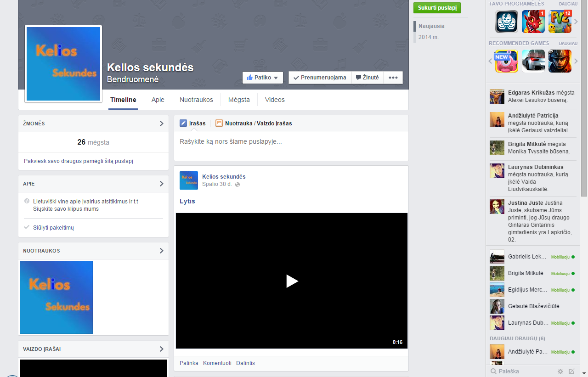The width and height of the screenshot is (588, 377).
Task: Click Pakviesk savo draugus pamėgti šitą puslapį
Action: point(79,161)
